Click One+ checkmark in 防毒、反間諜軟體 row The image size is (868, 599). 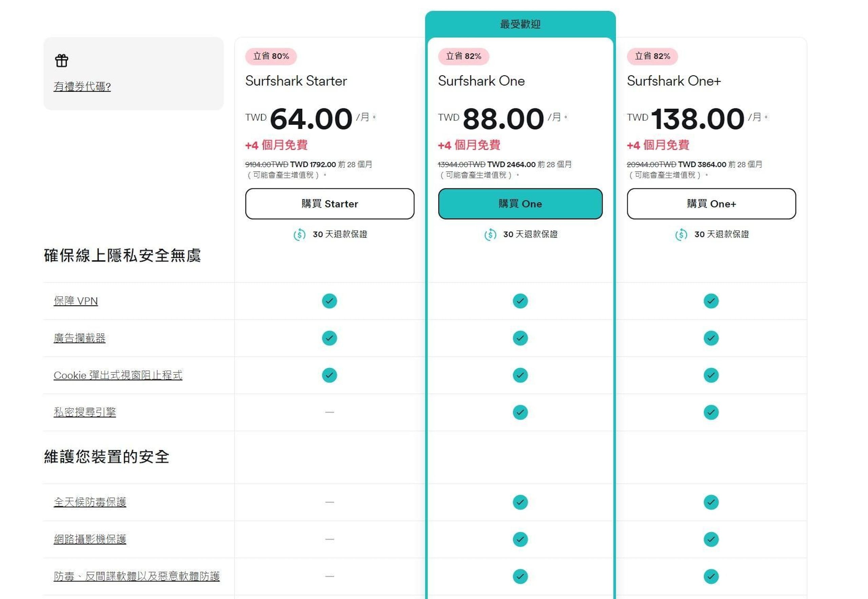pyautogui.click(x=711, y=577)
